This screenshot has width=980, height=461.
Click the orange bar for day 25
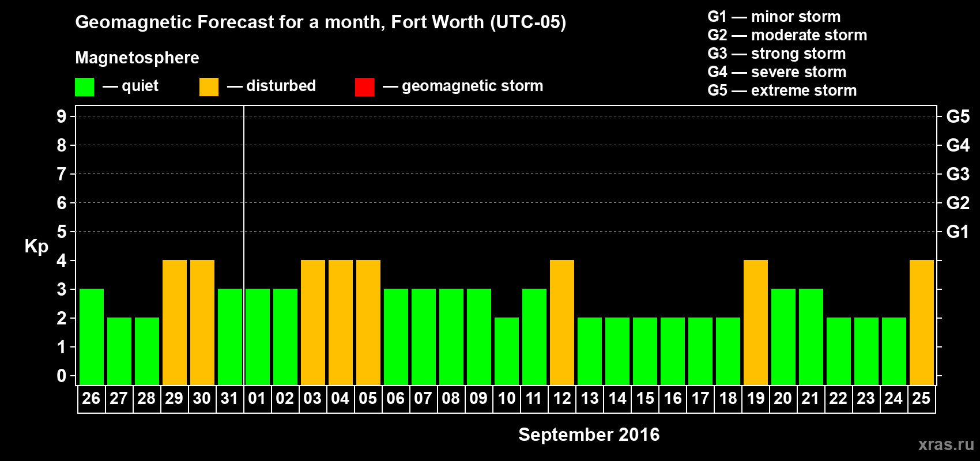pyautogui.click(x=922, y=322)
